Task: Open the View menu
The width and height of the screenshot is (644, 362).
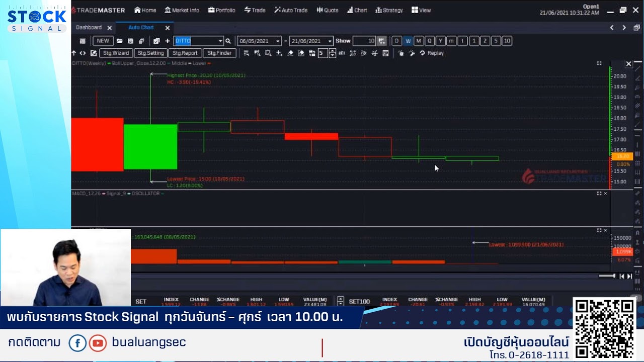Action: 421,10
